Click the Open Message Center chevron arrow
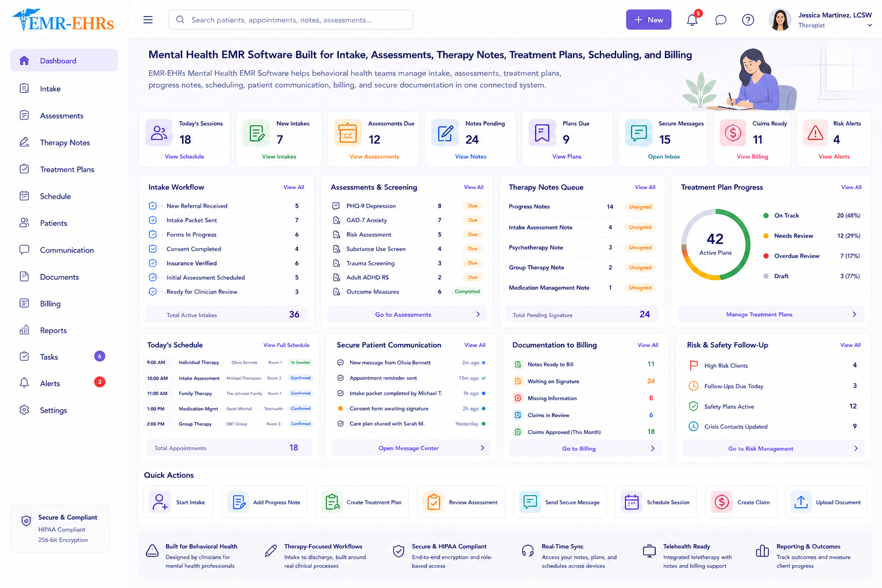 tap(482, 448)
